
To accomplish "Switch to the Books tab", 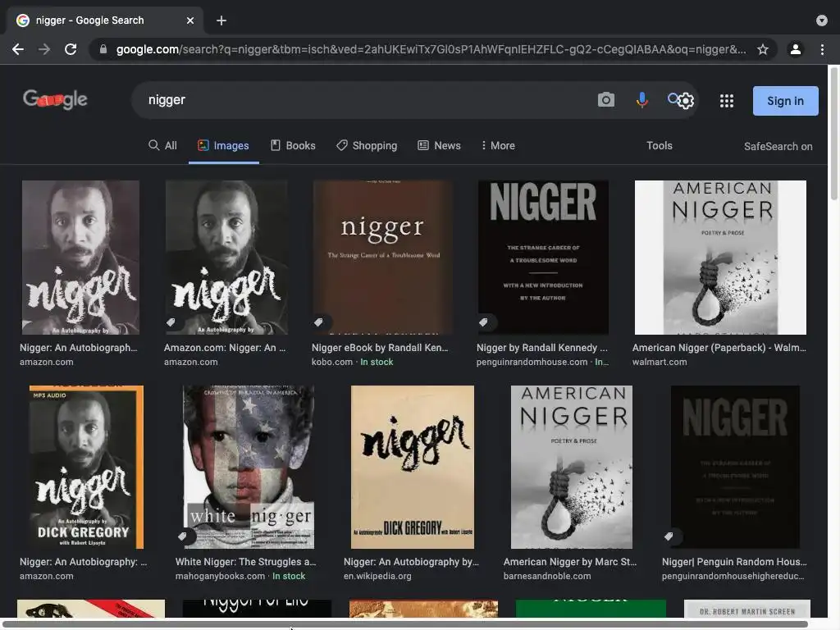I will click(293, 146).
